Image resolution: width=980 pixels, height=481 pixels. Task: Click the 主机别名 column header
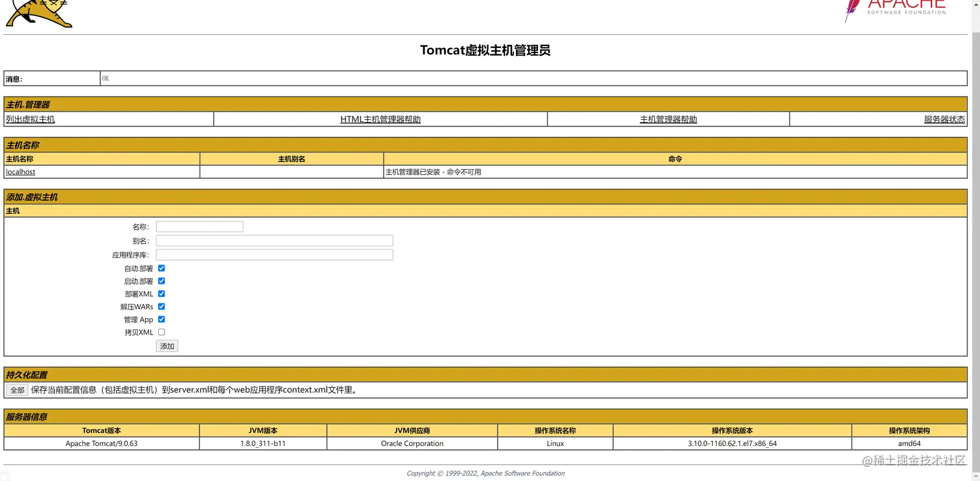pyautogui.click(x=292, y=159)
